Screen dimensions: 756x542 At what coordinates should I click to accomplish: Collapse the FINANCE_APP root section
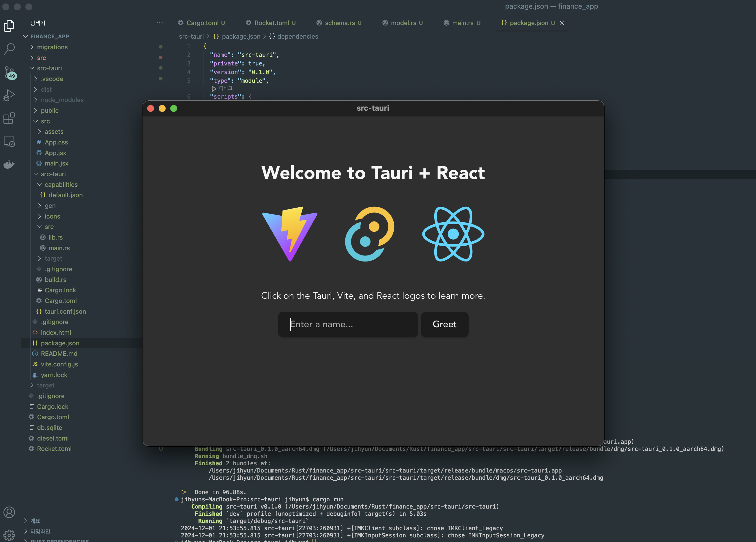click(49, 36)
